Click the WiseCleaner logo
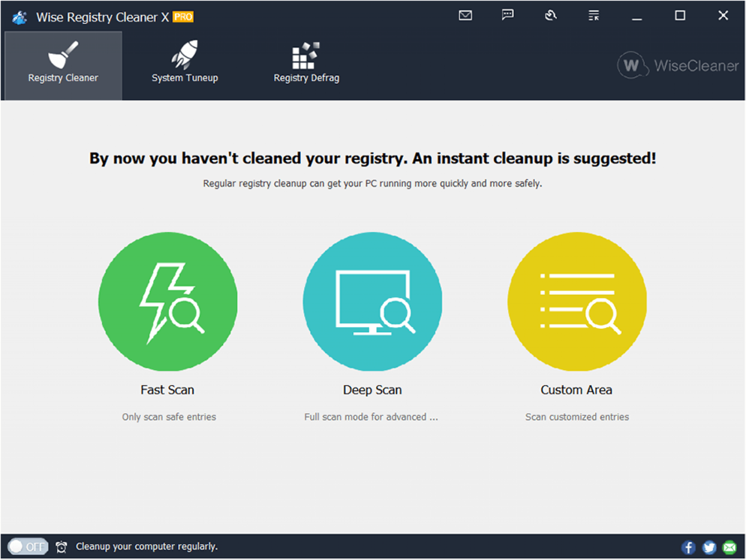This screenshot has width=746, height=560. [x=678, y=66]
